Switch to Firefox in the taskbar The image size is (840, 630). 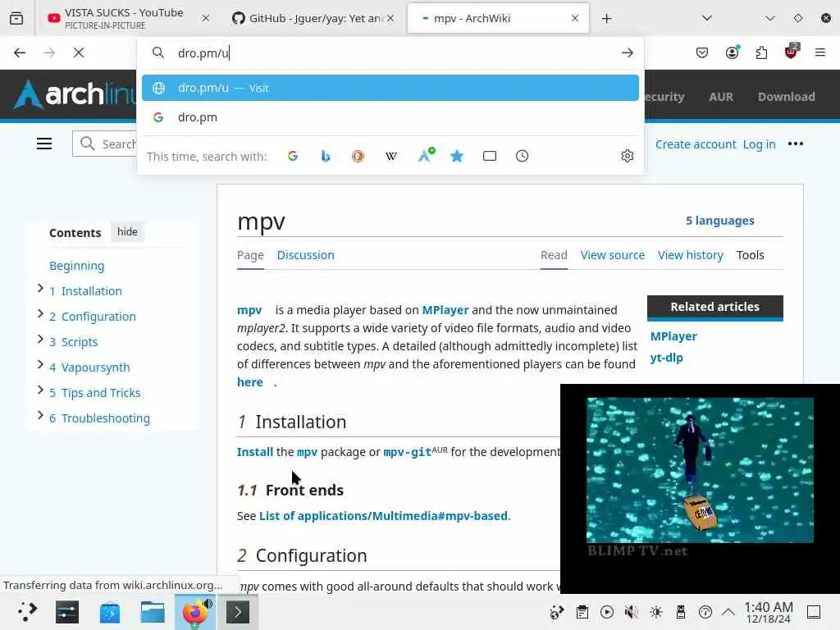coord(195,612)
